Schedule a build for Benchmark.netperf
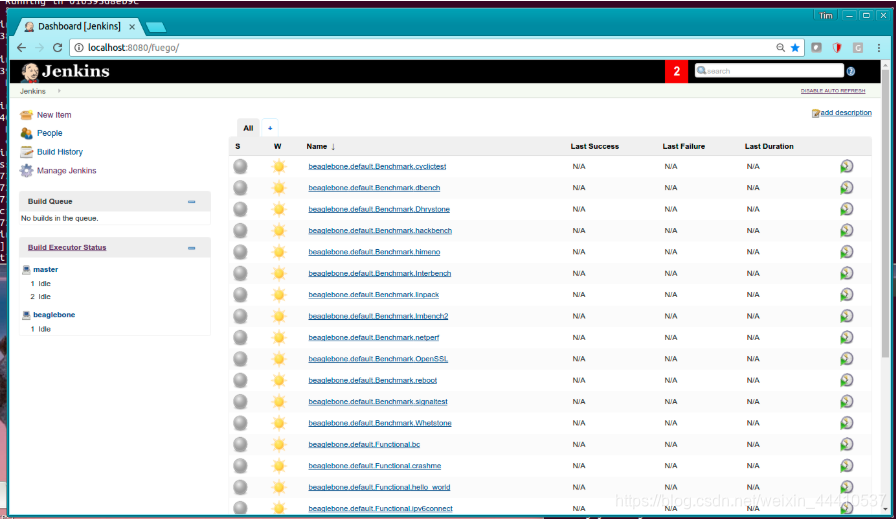 click(x=846, y=337)
